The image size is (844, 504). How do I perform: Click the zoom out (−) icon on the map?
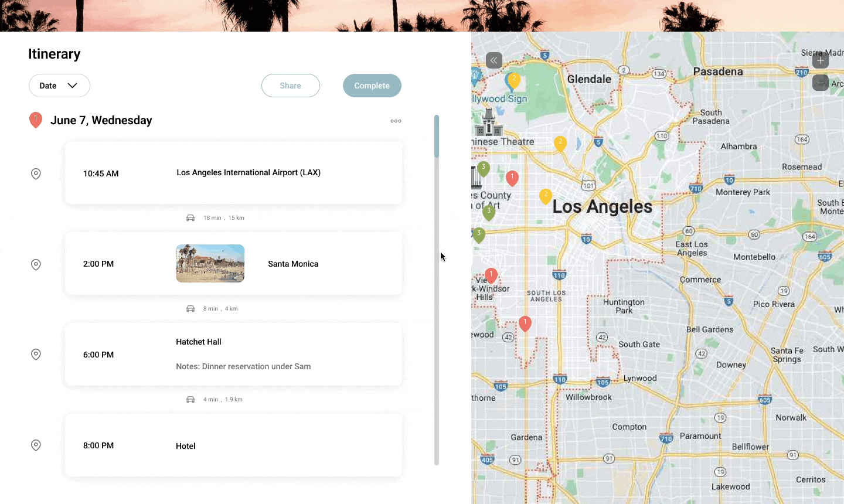(820, 83)
